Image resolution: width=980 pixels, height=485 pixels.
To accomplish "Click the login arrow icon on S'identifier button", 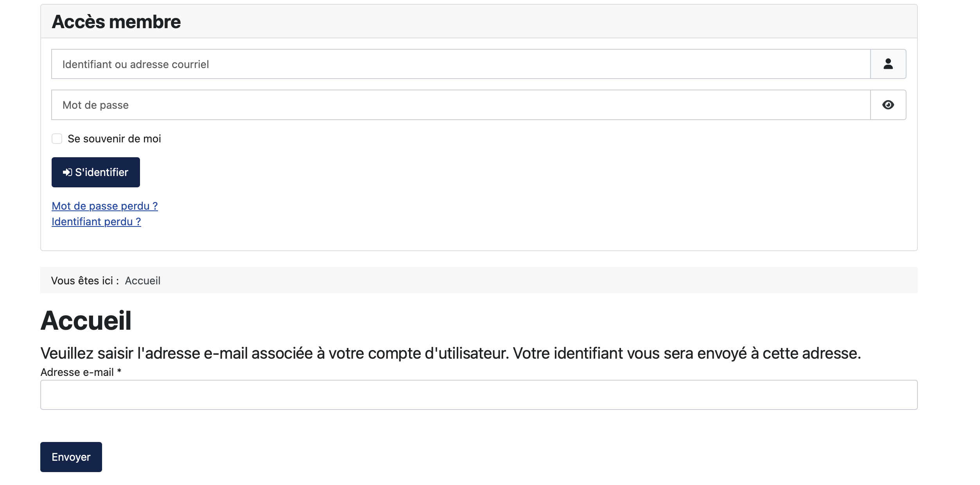I will point(68,172).
